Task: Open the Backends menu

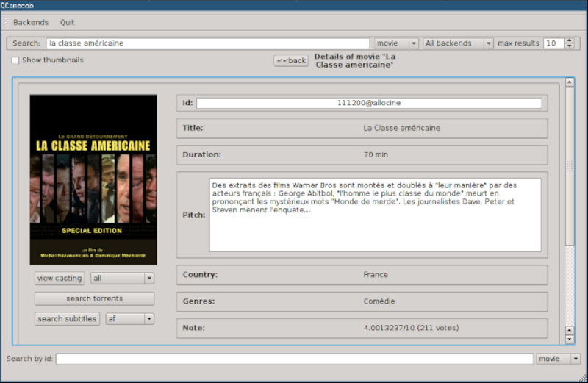Action: coord(31,23)
